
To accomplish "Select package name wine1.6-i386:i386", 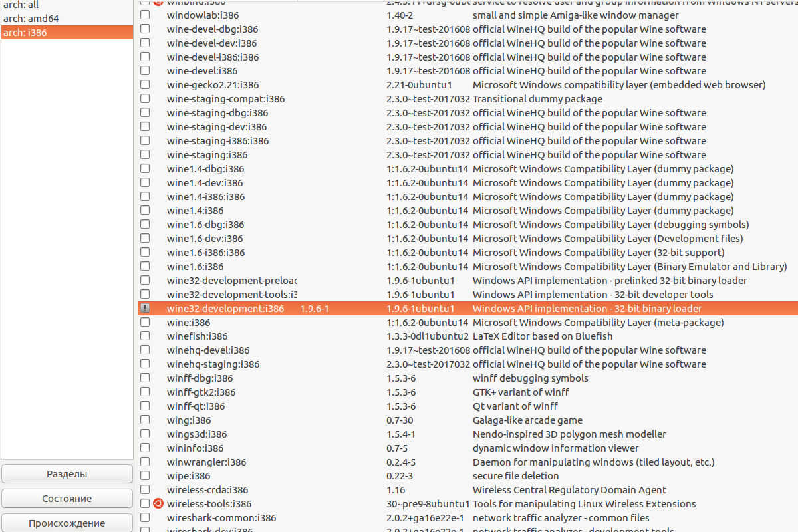I will tap(205, 252).
